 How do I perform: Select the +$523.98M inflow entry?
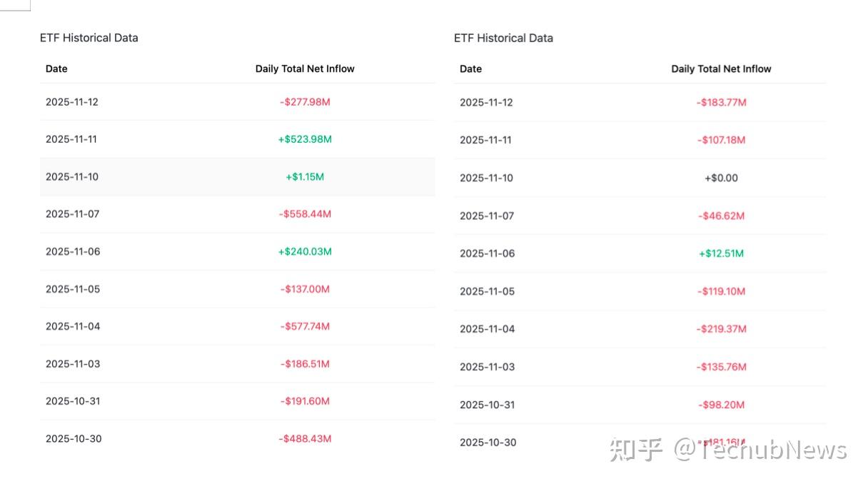305,139
